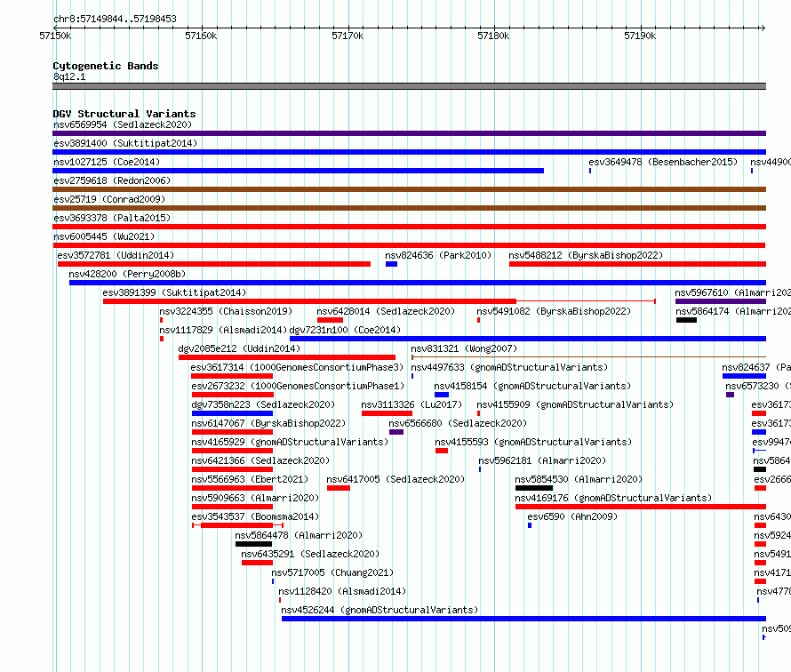The width and height of the screenshot is (791, 672).
Task: Open nsv5864478 (Almarri2020) variant
Action: pos(299,535)
